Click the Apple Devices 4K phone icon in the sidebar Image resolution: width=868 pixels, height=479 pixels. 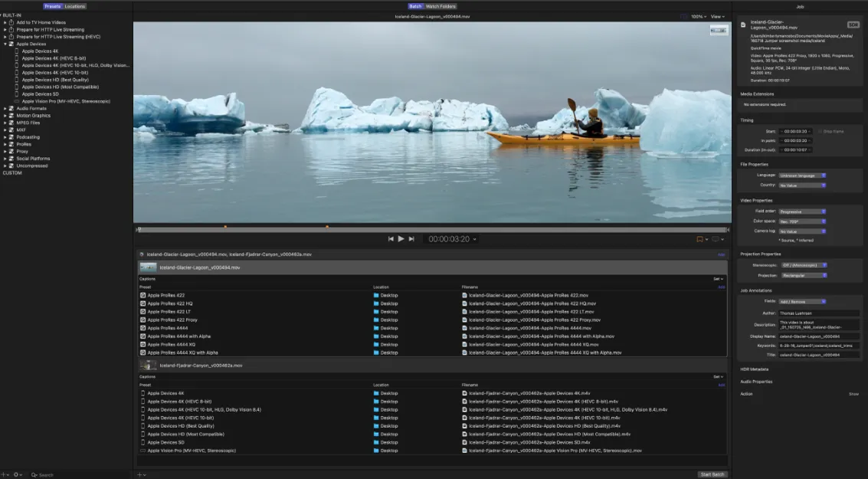tap(17, 51)
